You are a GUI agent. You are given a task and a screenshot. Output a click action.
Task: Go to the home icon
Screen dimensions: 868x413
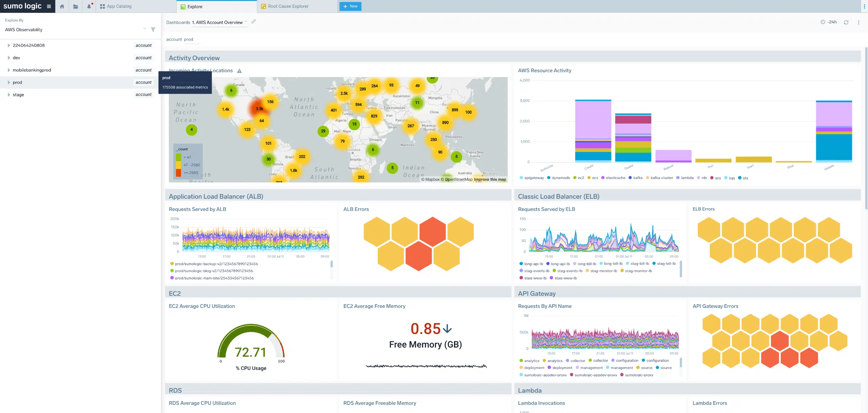pyautogui.click(x=62, y=6)
